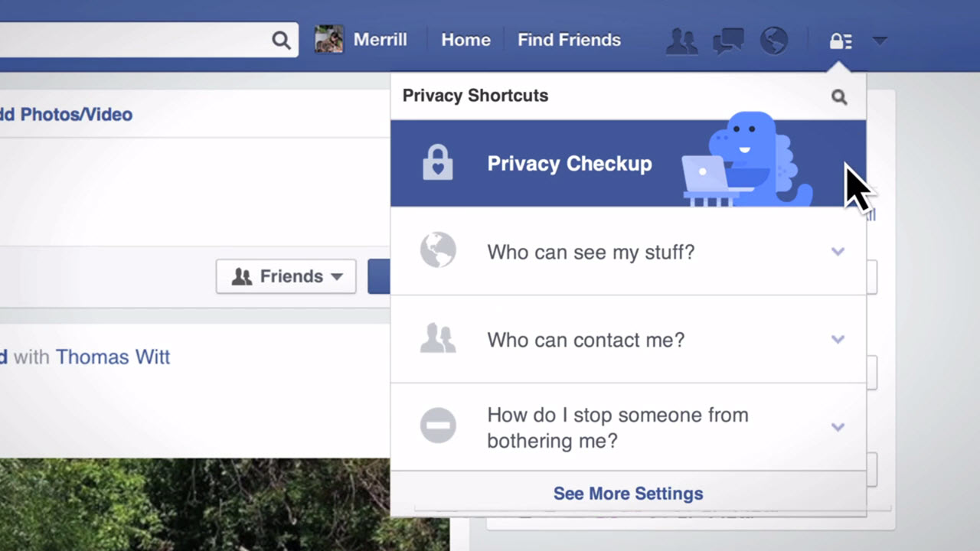The width and height of the screenshot is (980, 551).
Task: Click Merrill's profile picture
Action: click(328, 39)
